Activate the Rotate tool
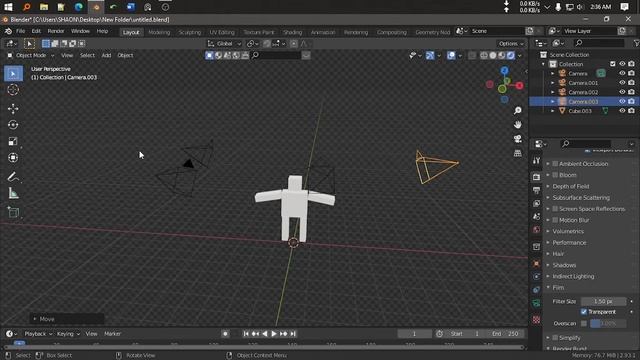The image size is (640, 360). (13, 125)
